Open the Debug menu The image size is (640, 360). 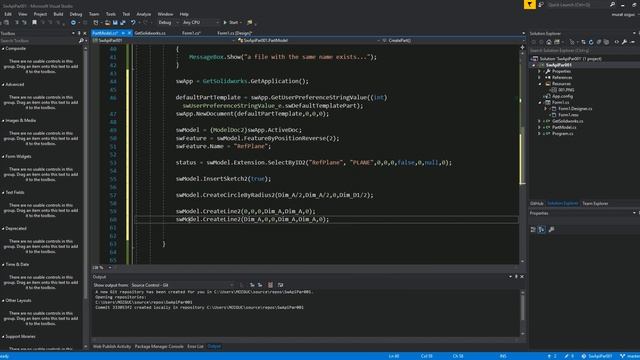pyautogui.click(x=76, y=14)
